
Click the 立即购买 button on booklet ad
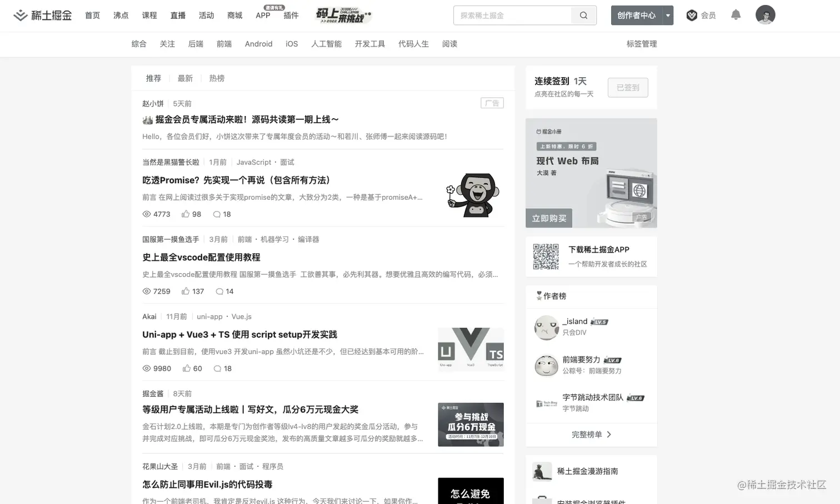[549, 218]
